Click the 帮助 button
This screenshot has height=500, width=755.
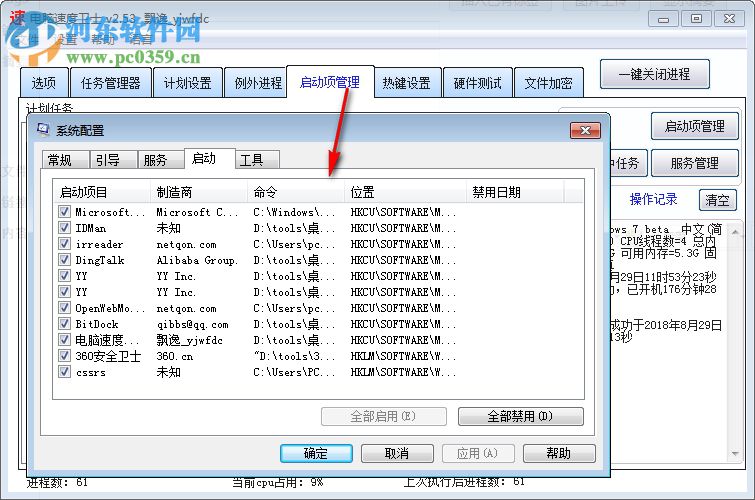(559, 453)
